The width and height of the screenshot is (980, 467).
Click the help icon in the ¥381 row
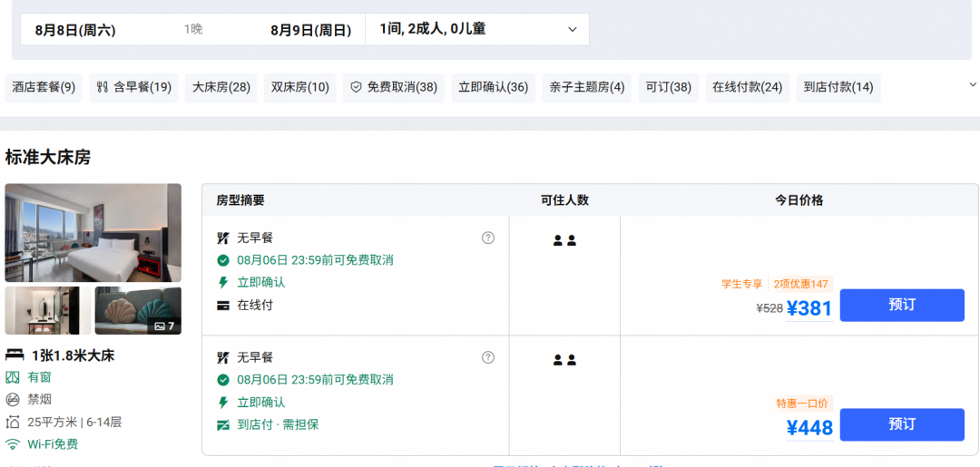[488, 238]
